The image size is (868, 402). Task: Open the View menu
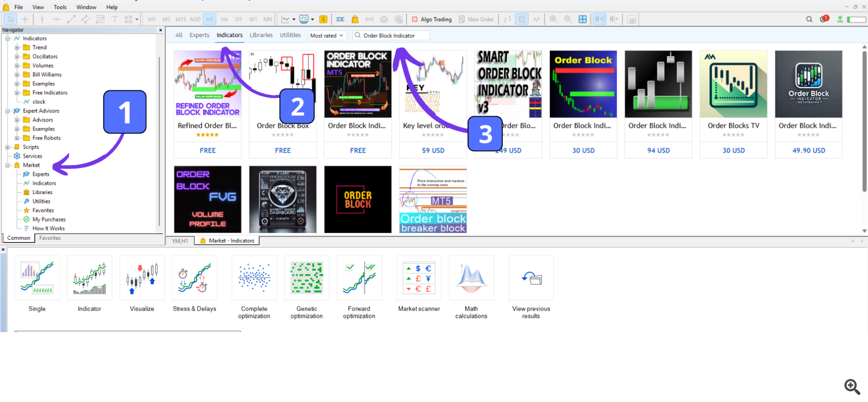coord(38,8)
